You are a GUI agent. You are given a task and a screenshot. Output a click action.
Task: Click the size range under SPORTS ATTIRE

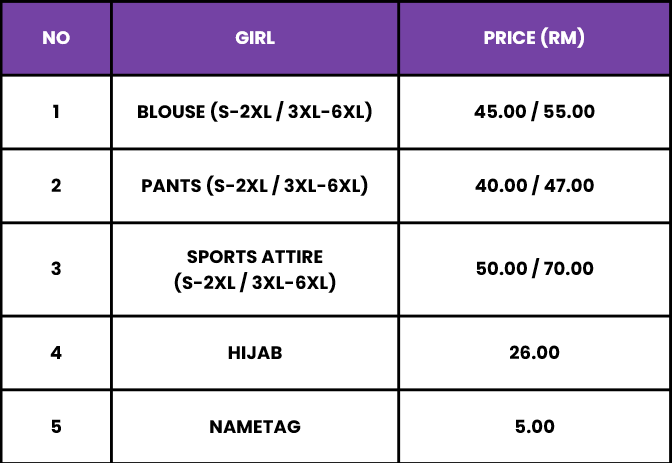[x=255, y=283]
